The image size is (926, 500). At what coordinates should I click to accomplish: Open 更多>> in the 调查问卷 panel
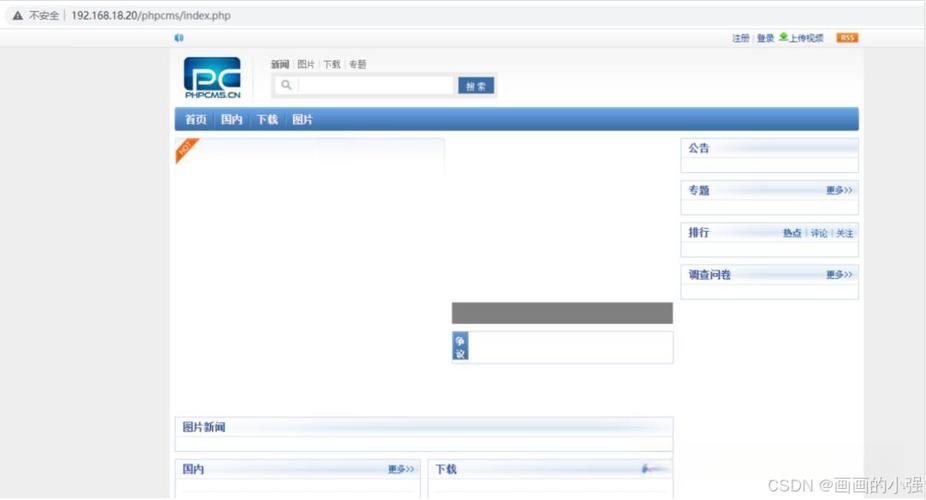point(839,274)
